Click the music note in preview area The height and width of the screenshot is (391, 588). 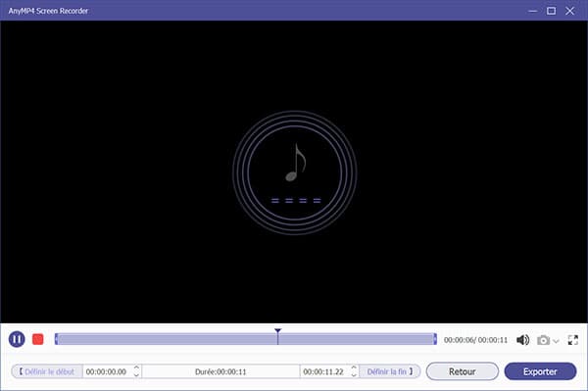(296, 163)
